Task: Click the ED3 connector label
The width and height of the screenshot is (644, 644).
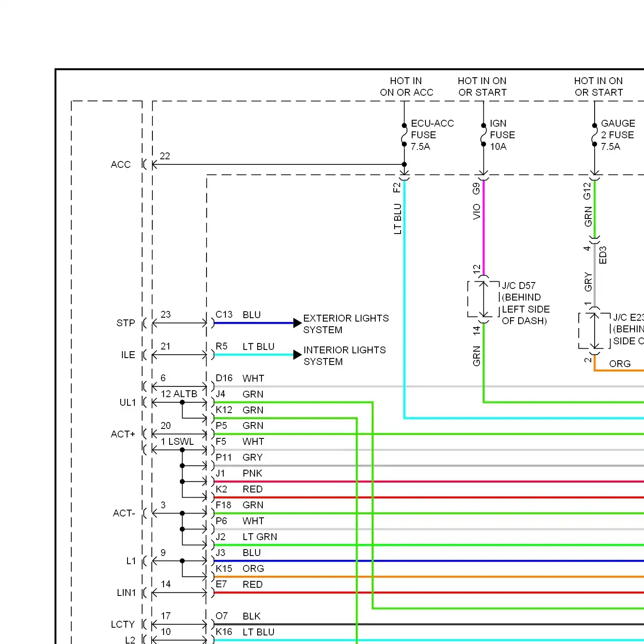Action: pyautogui.click(x=603, y=255)
